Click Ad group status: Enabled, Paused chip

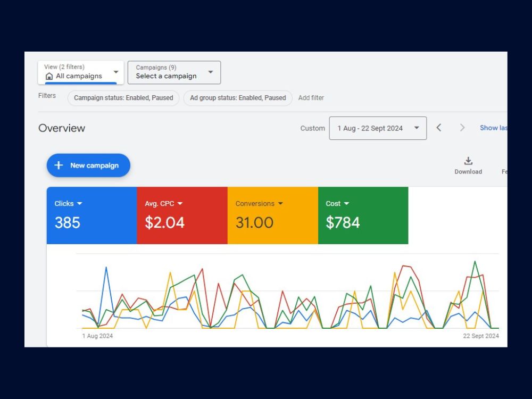point(238,98)
